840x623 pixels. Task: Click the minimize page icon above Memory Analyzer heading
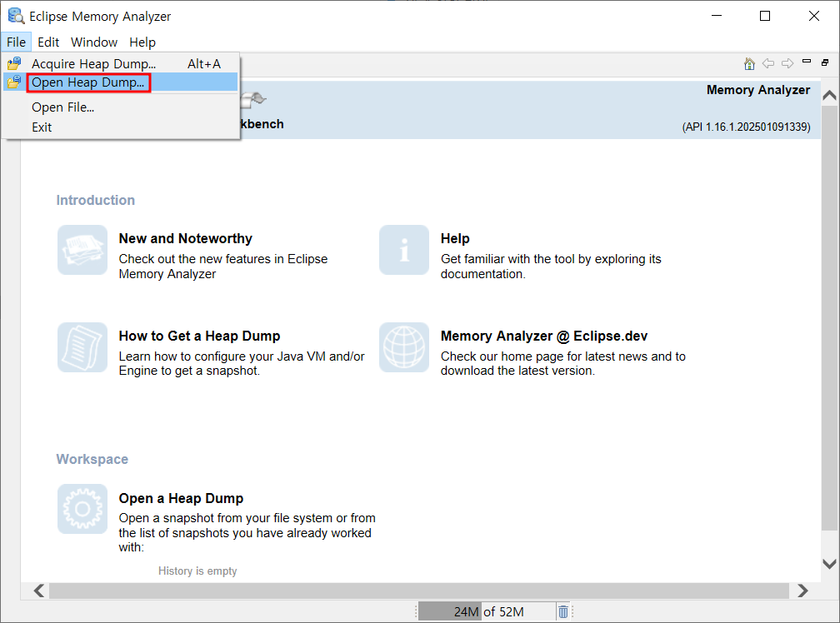(805, 61)
